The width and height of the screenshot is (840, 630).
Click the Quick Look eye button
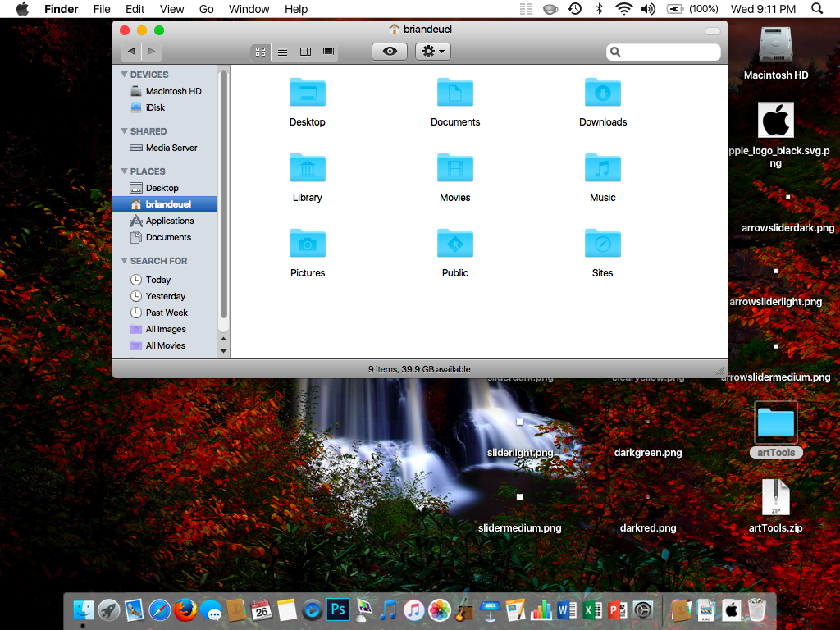390,52
